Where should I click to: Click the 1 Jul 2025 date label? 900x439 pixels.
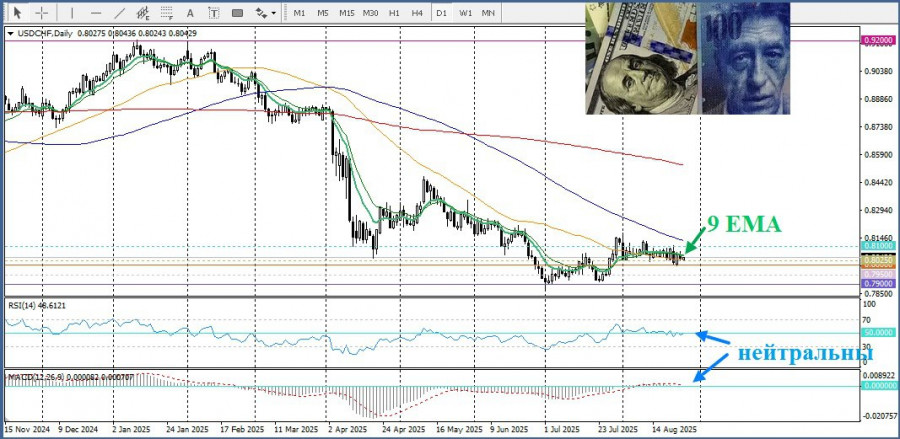[562, 429]
